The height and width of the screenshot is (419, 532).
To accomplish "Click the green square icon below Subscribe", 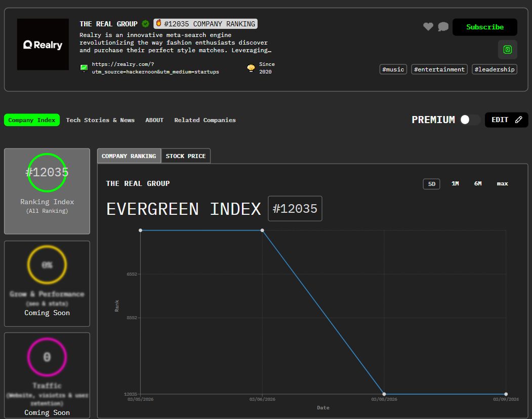I will click(507, 50).
